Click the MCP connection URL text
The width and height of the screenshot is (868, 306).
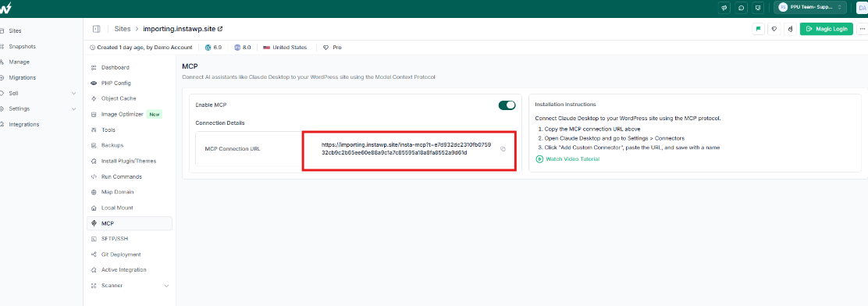pos(406,148)
